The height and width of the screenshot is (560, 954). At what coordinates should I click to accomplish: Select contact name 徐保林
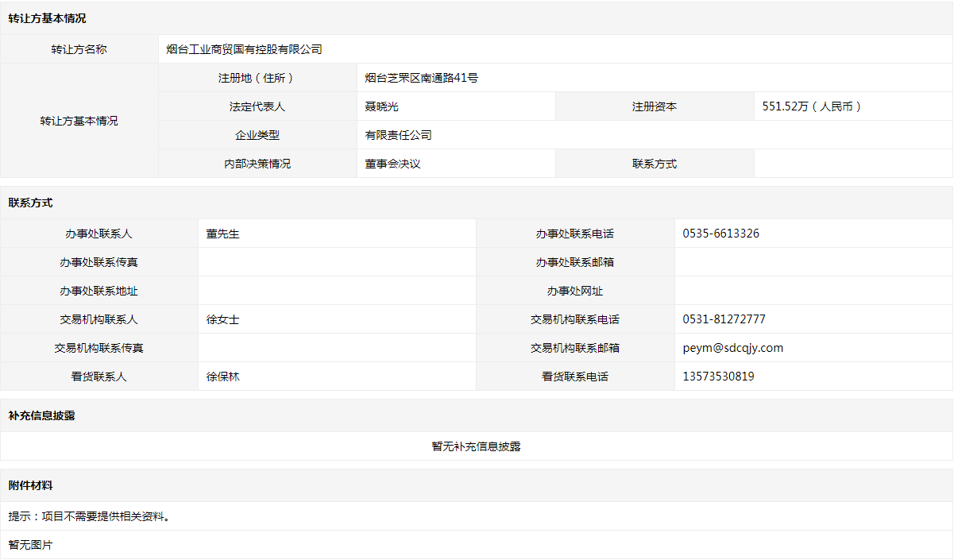coord(223,377)
